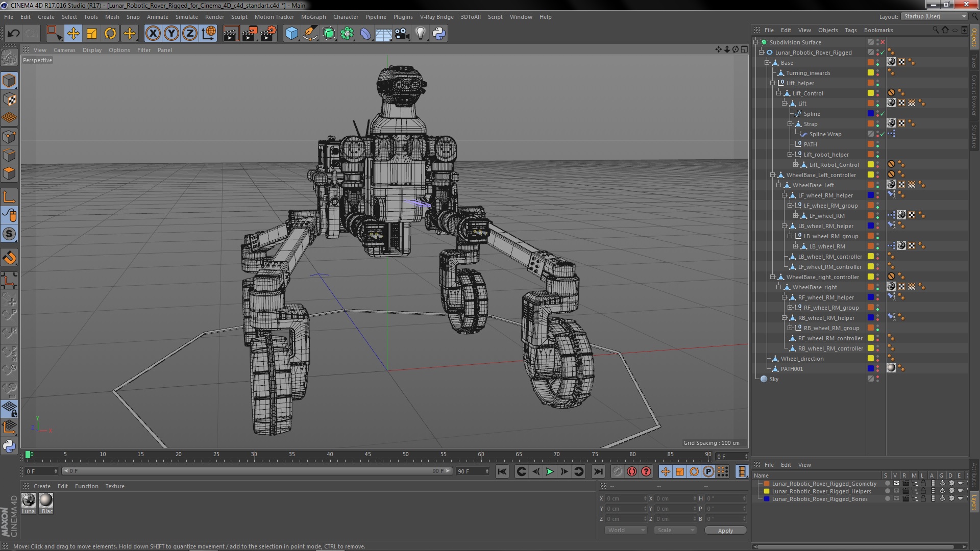
Task: Click the Undo arrow icon
Action: click(x=13, y=34)
